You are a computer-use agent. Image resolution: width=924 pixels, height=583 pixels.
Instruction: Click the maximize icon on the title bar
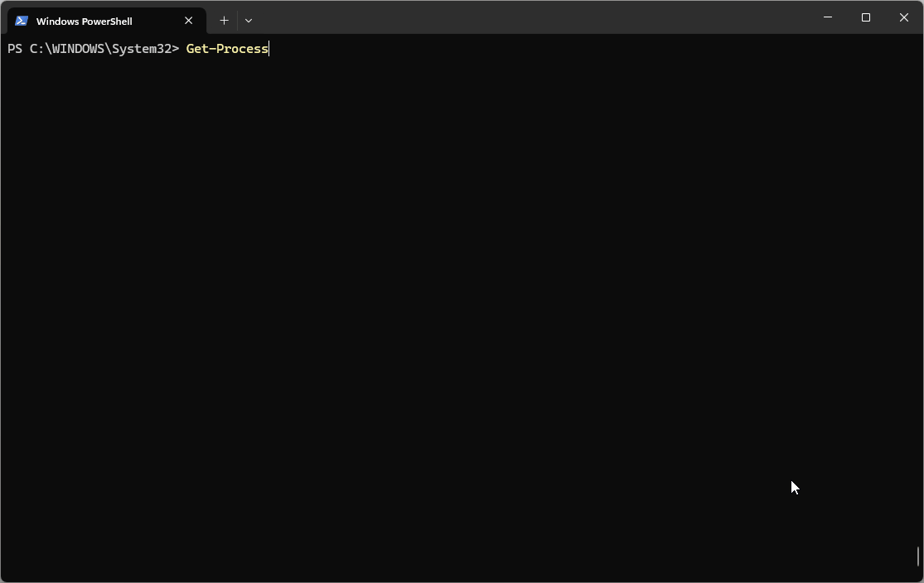pos(865,17)
